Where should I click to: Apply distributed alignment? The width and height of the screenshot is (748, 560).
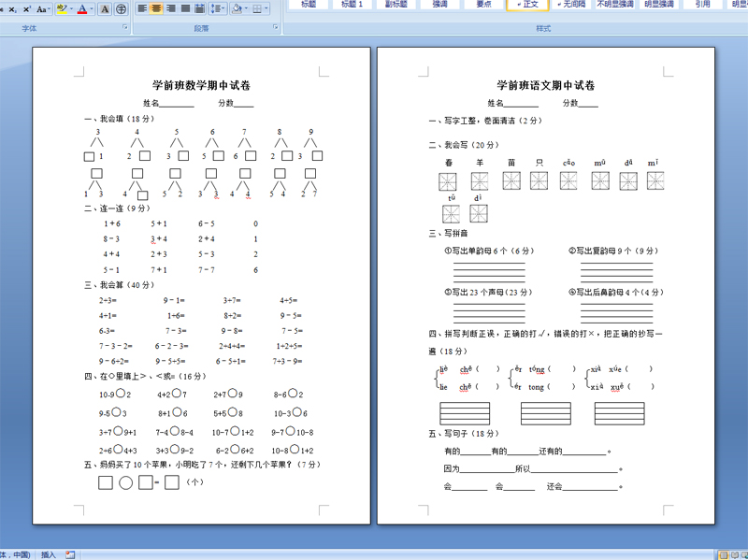tap(200, 8)
